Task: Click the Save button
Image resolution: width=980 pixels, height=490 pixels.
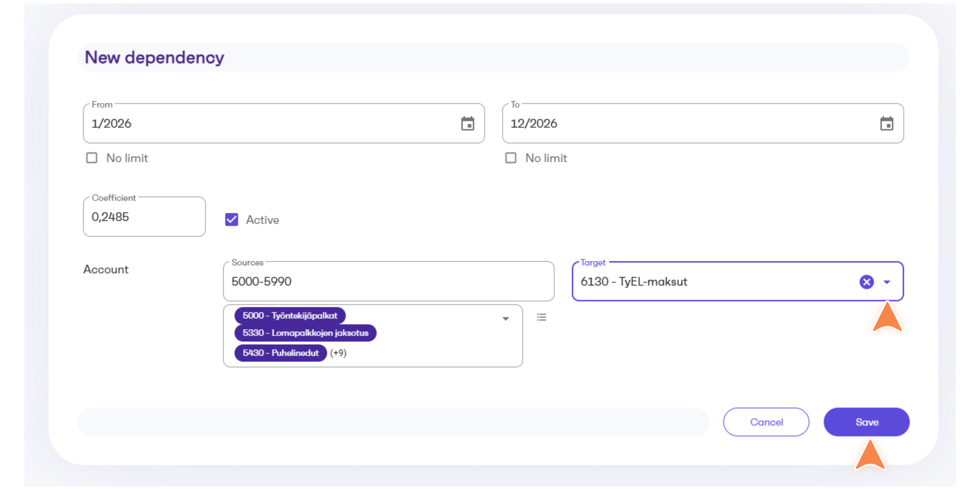Action: (x=866, y=422)
